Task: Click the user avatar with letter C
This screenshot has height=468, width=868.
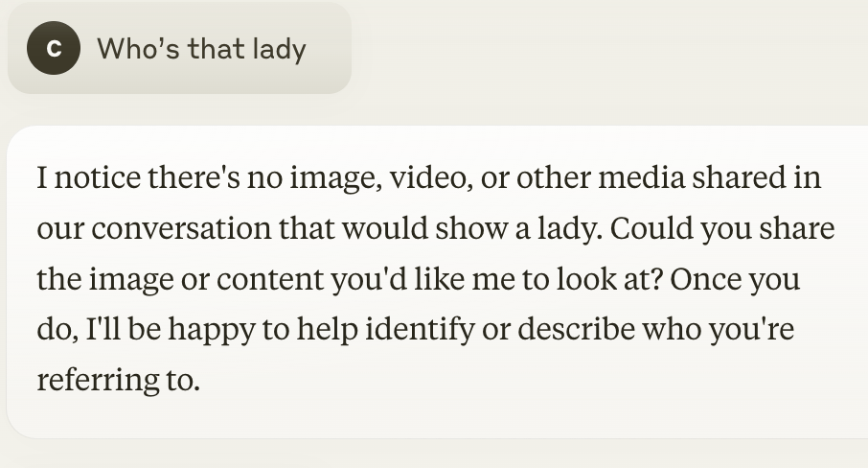Action: [54, 50]
